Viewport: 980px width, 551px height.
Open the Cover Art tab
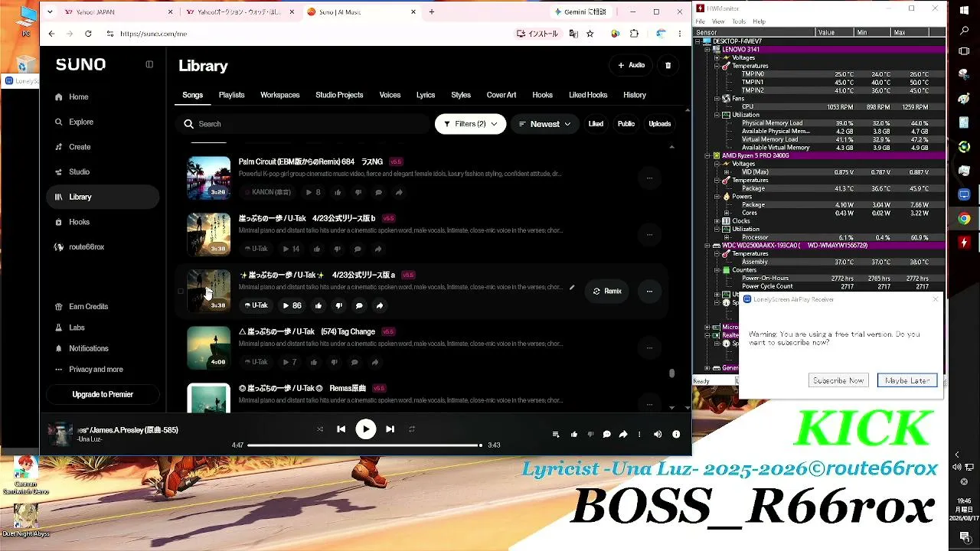(501, 95)
